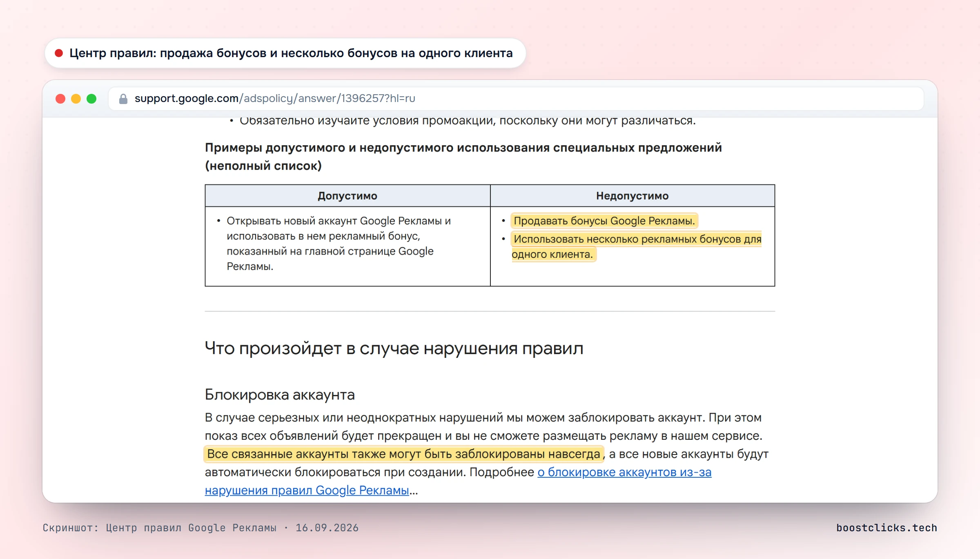
Task: Click the line 'Обязательно изучайте условия промоакции'
Action: (x=468, y=121)
